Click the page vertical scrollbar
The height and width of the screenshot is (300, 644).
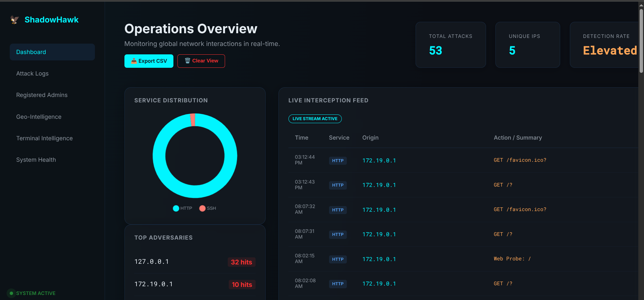coord(641,40)
